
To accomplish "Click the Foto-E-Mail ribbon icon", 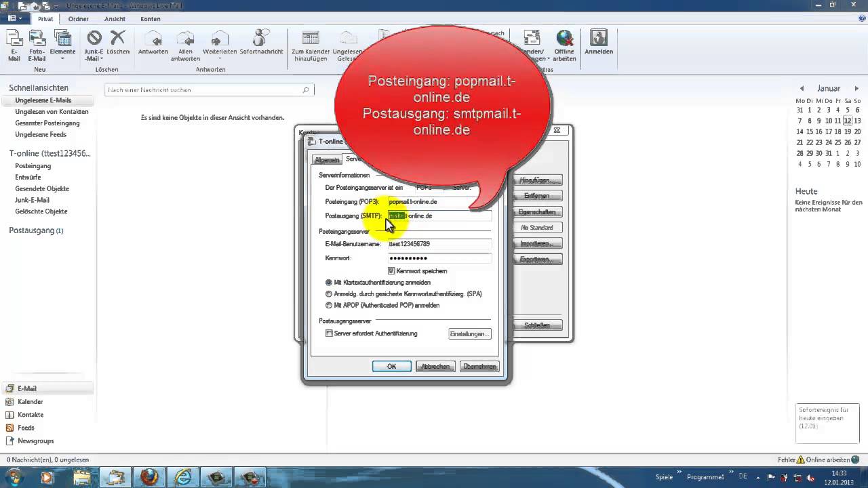I will [x=37, y=46].
